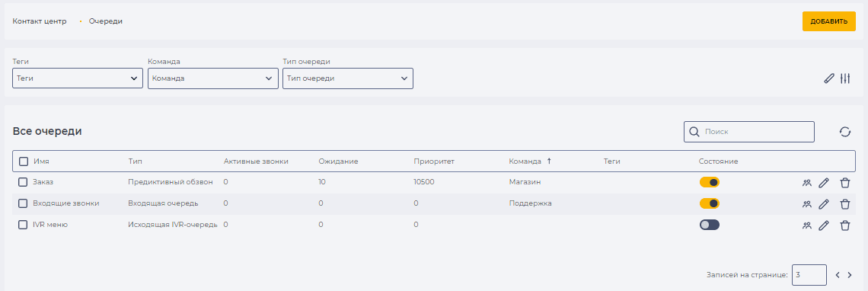This screenshot has height=291, width=868.
Task: Delete the Входящие звонки queue
Action: click(x=844, y=204)
